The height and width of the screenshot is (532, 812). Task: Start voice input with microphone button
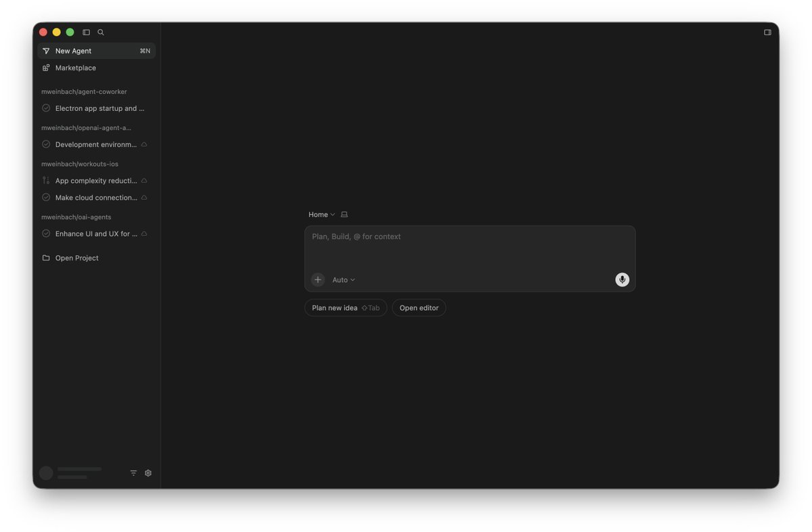pyautogui.click(x=622, y=280)
